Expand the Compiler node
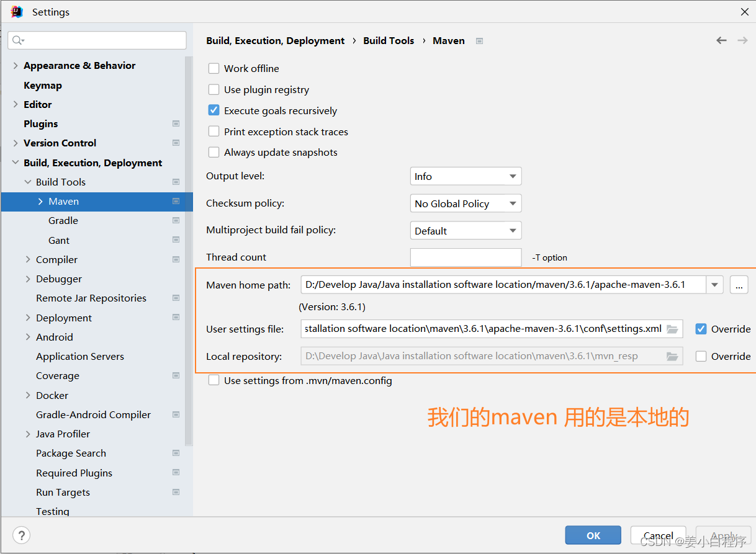Viewport: 756px width, 554px height. pos(28,259)
